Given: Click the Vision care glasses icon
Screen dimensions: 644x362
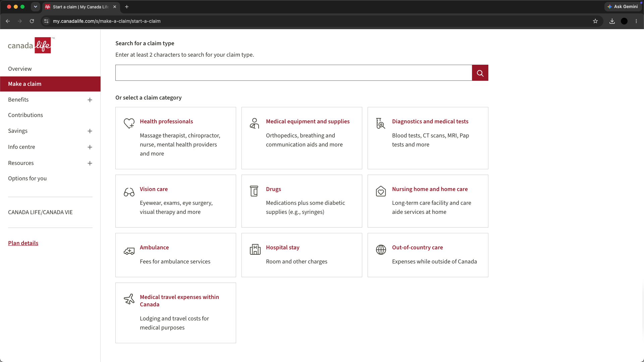Looking at the screenshot, I should pos(129,192).
